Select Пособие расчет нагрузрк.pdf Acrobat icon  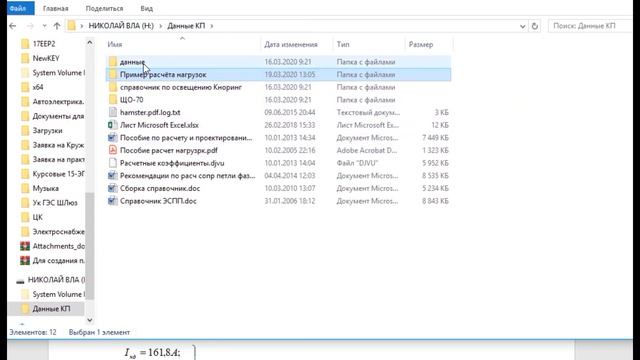(113, 150)
